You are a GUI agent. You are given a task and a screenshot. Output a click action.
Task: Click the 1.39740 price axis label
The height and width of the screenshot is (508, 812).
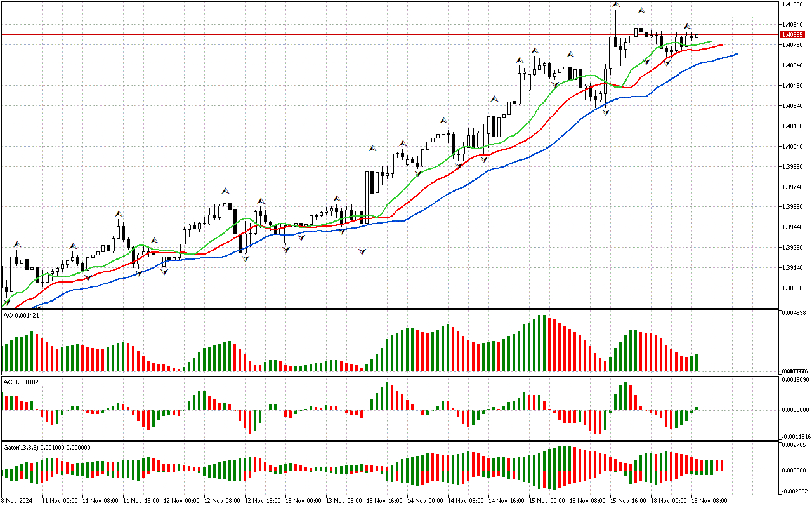coord(792,187)
